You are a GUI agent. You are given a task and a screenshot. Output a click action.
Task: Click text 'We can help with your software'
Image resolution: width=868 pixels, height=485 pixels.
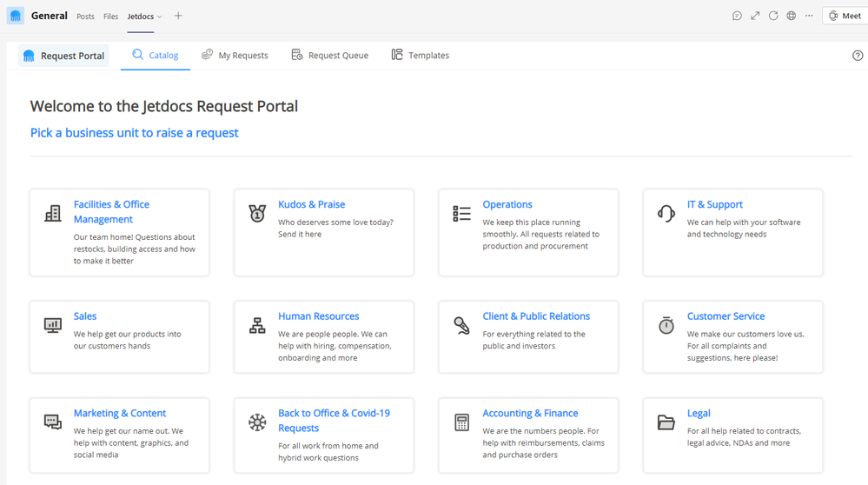(744, 222)
